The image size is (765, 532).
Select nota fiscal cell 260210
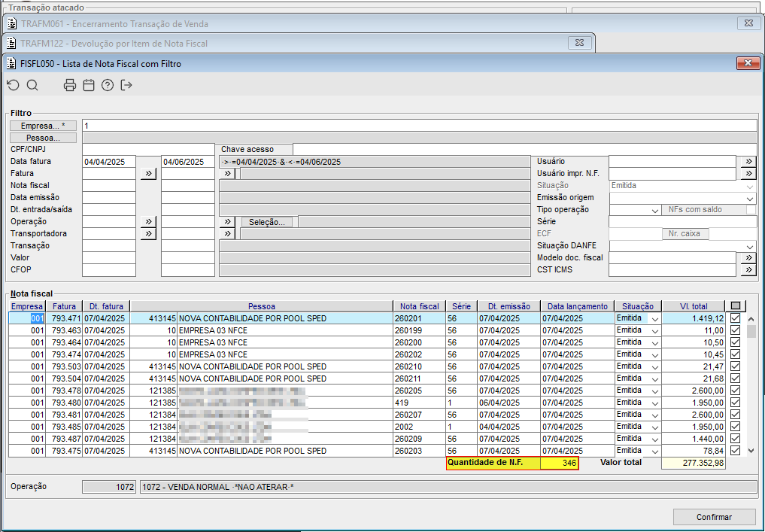419,366
